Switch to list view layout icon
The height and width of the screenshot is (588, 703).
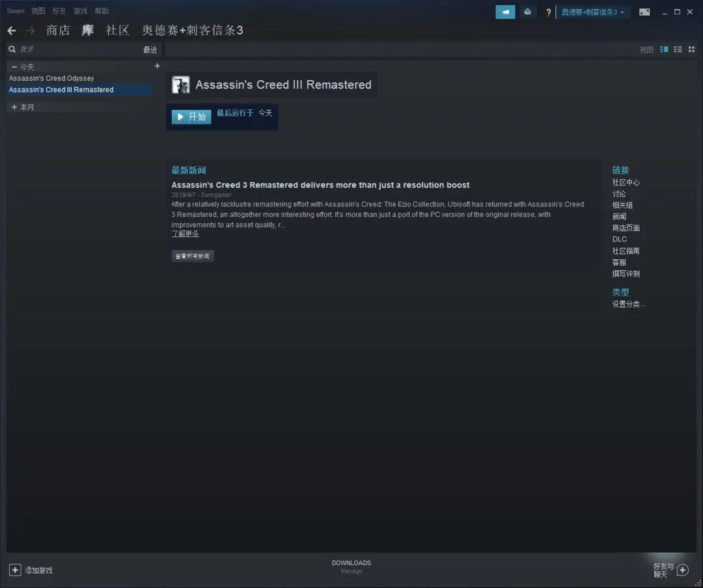coord(678,49)
